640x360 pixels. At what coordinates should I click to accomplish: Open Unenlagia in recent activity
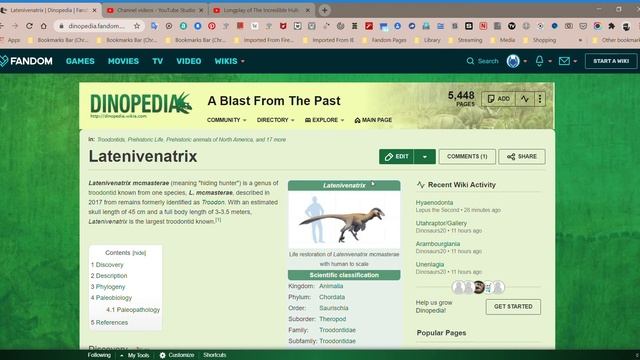click(x=430, y=264)
